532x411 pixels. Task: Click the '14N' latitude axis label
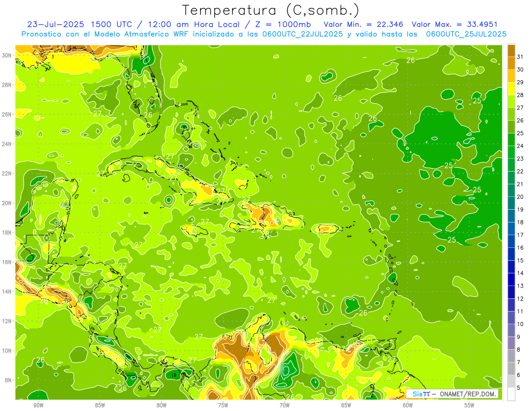pyautogui.click(x=7, y=292)
